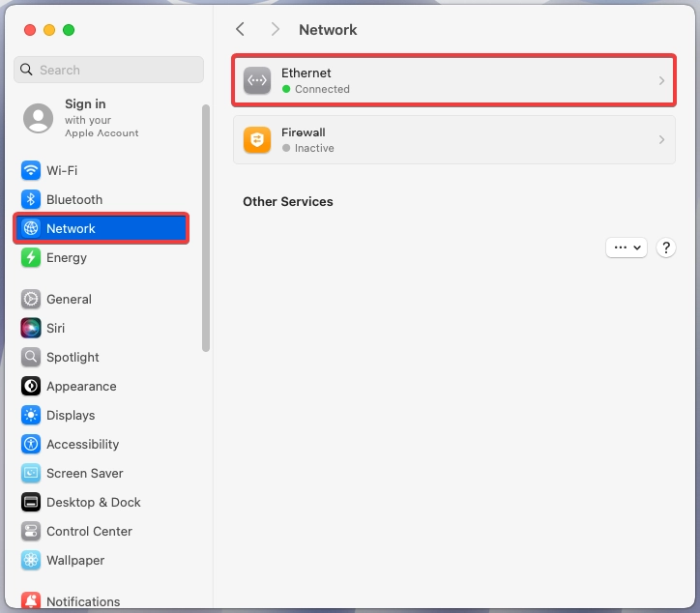Expand Firewall row via its chevron
The width and height of the screenshot is (700, 613).
coord(661,140)
